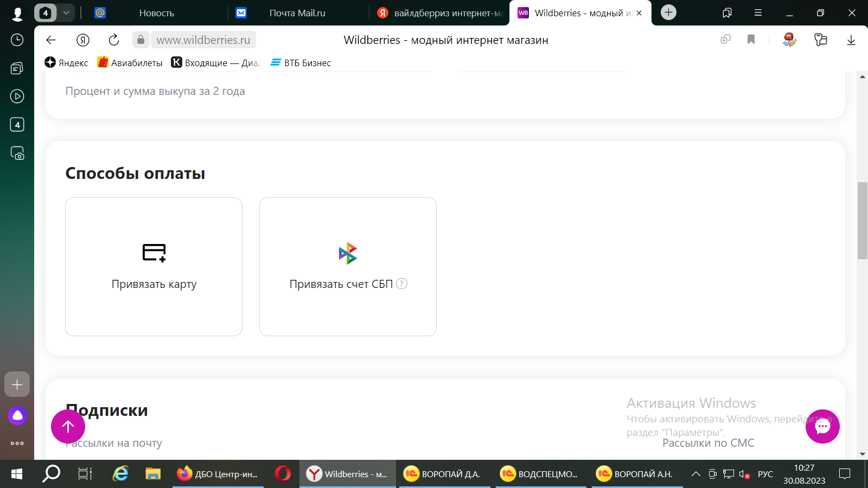Open Авиабилеты bookmark
868x488 pixels.
130,63
